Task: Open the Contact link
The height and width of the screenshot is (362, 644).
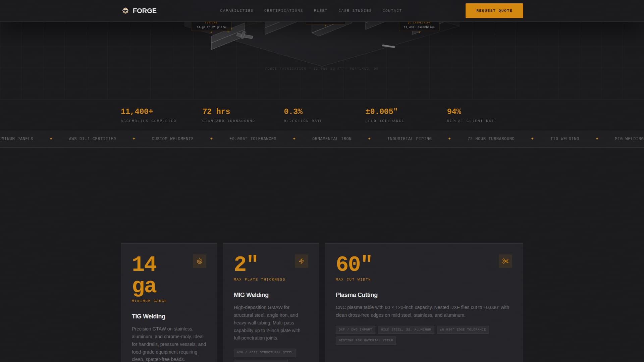Action: coord(392,10)
